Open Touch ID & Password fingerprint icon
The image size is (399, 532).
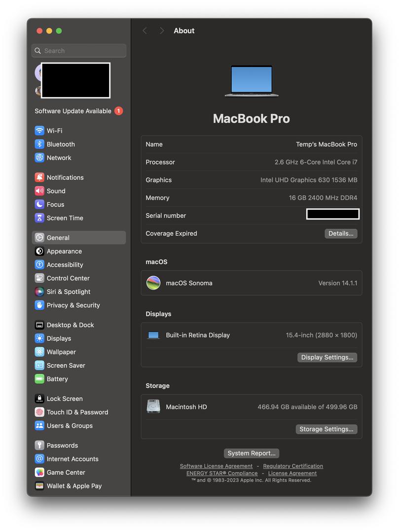point(39,412)
